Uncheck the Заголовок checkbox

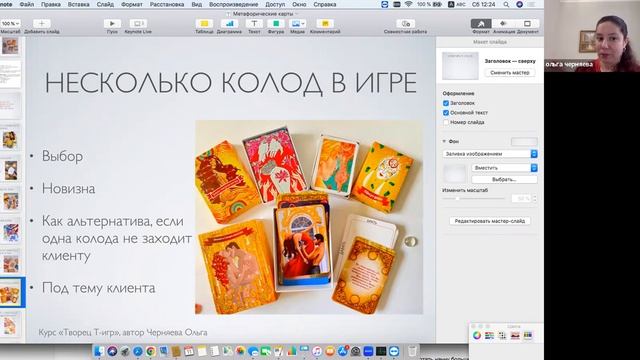click(446, 103)
